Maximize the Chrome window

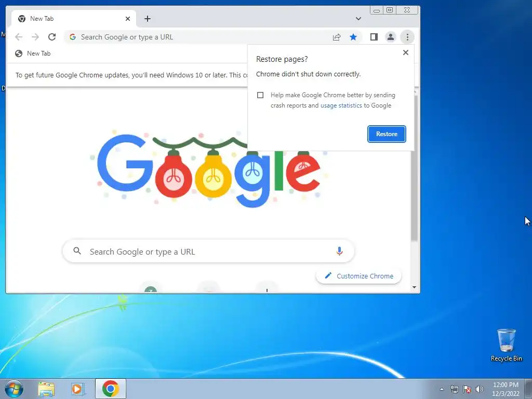(390, 10)
